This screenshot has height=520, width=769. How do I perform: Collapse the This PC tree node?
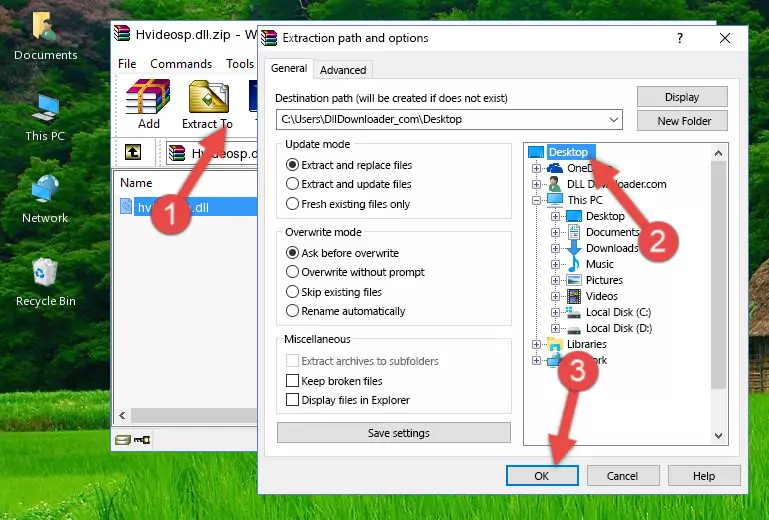(x=536, y=200)
